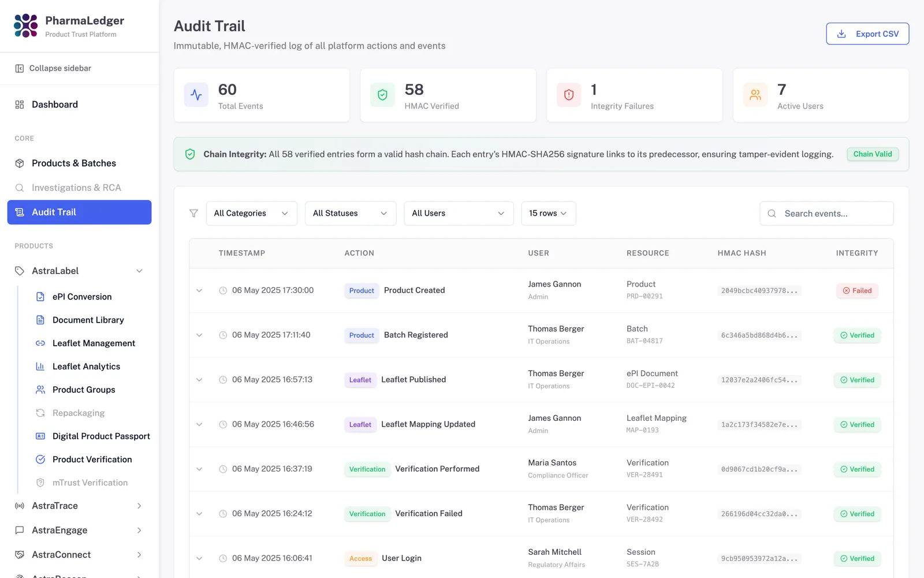Expand the Leaflet Published row details
The width and height of the screenshot is (924, 578).
[199, 380]
